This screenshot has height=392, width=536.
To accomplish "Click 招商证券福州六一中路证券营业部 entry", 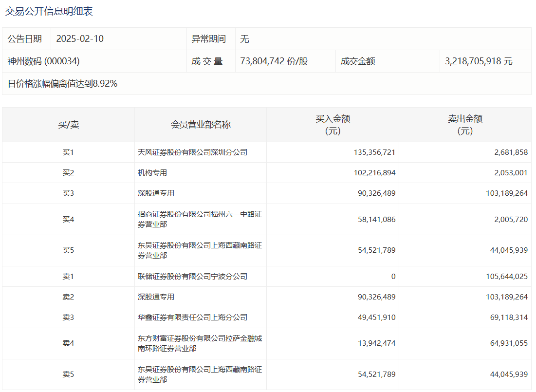I will click(200, 219).
